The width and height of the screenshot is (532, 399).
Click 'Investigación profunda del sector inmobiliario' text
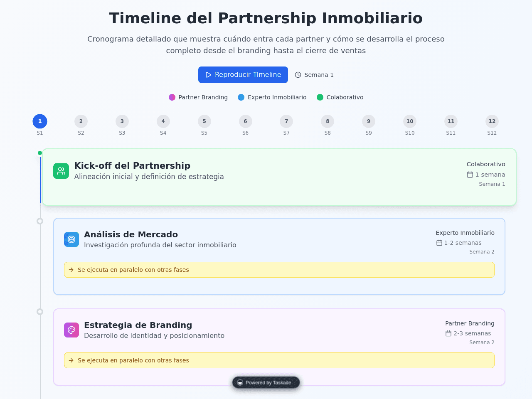tap(160, 245)
